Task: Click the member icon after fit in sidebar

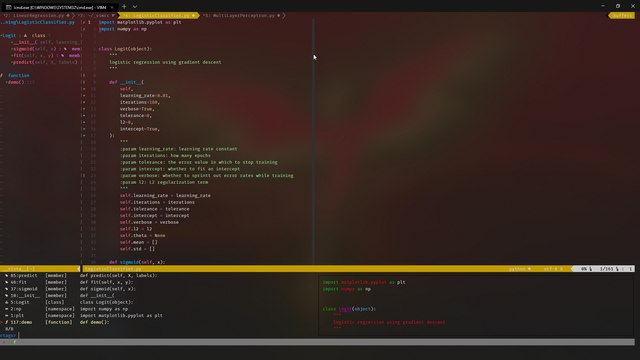Action: click(62, 56)
